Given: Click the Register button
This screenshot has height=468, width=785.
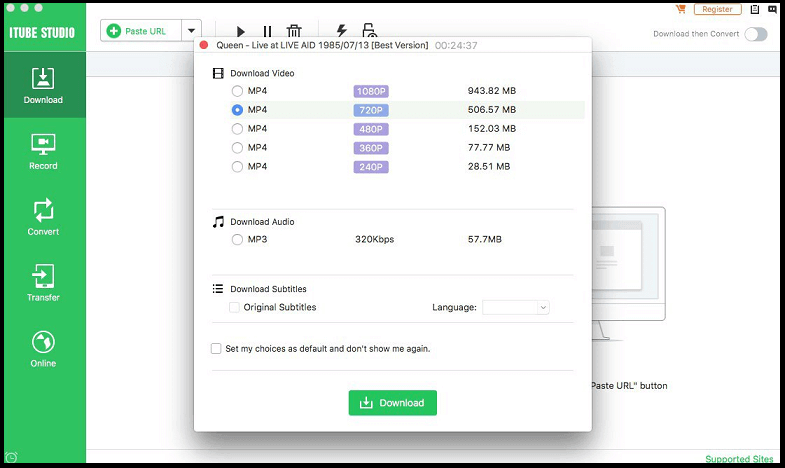Looking at the screenshot, I should click(x=717, y=9).
